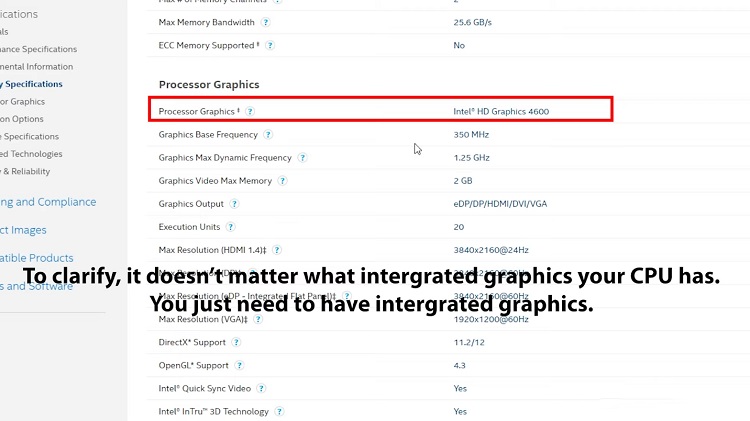The width and height of the screenshot is (750, 421).
Task: Open help icon next to Max Memory Bandwidth
Action: click(265, 22)
